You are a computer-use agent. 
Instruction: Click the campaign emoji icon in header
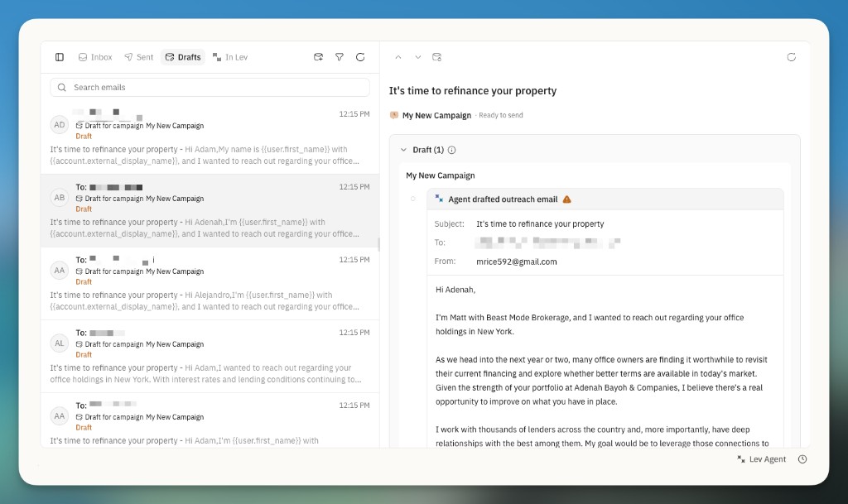click(x=394, y=115)
